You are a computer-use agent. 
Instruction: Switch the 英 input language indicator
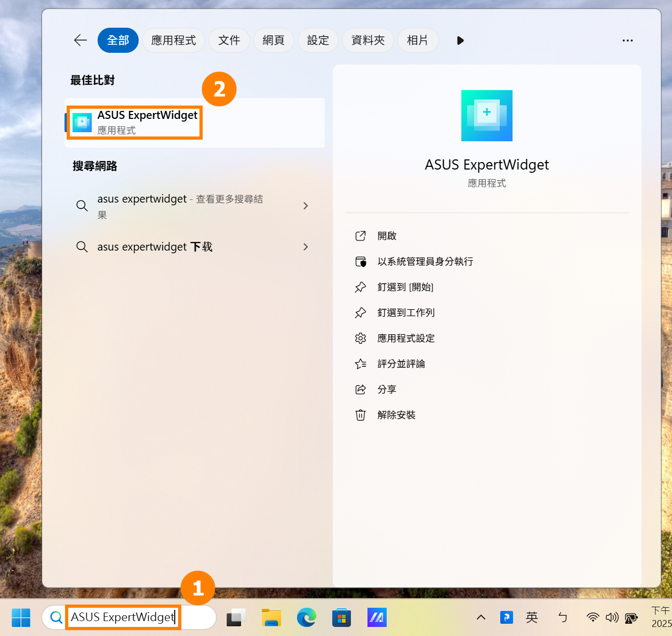click(x=532, y=617)
